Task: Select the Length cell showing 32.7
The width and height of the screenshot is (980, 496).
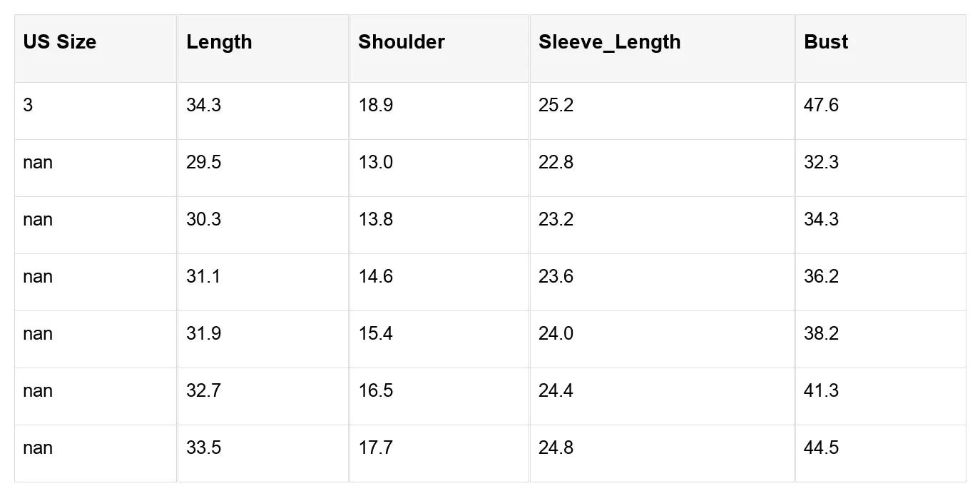Action: tap(204, 391)
